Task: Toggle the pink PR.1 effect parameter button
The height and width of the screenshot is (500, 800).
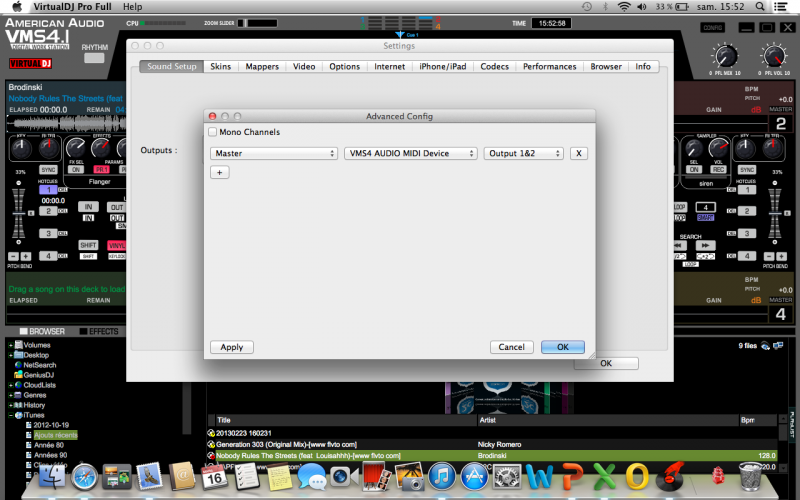Action: pos(102,169)
